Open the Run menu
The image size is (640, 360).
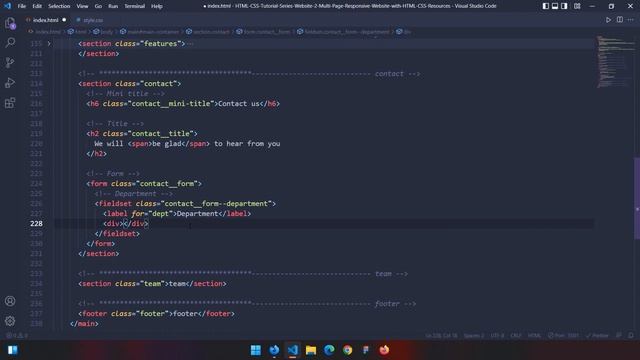point(113,6)
